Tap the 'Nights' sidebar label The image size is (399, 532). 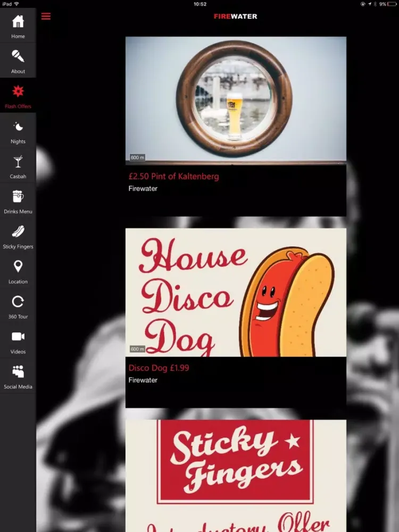[x=18, y=142]
